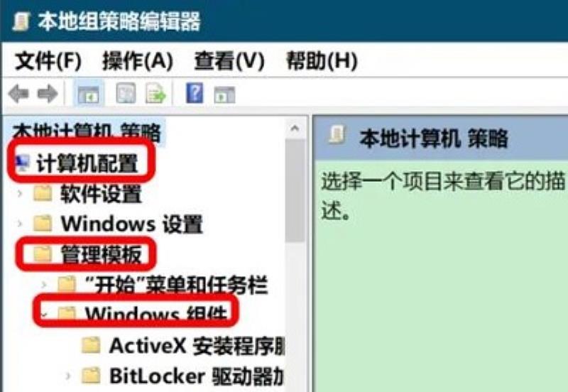568x392 pixels.
Task: Open the 帮助(H) menu
Action: pyautogui.click(x=322, y=60)
